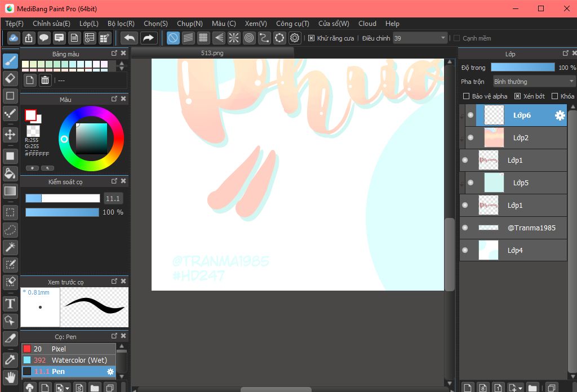Enable the Cạnh mềm checkbox
The image size is (577, 392).
point(456,38)
